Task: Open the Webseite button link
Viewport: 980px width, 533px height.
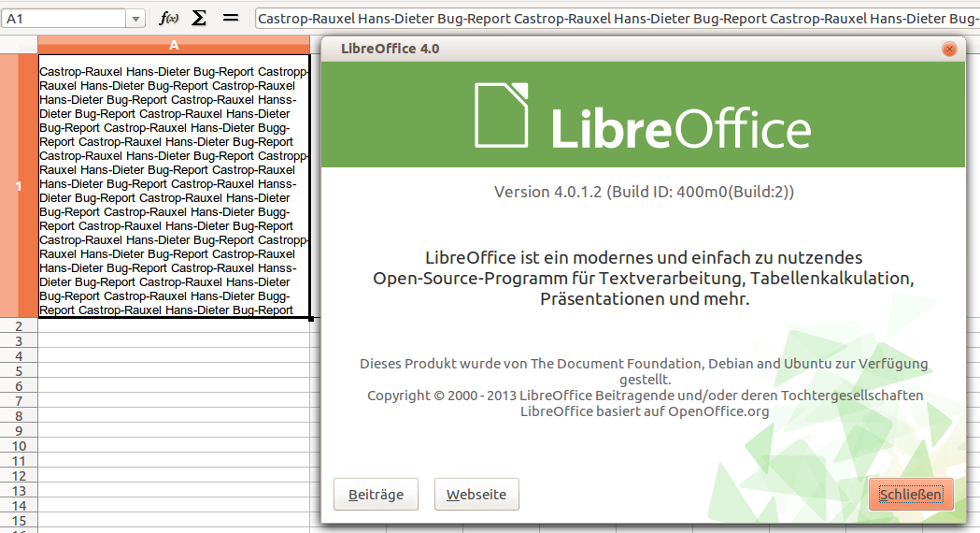Action: [476, 495]
